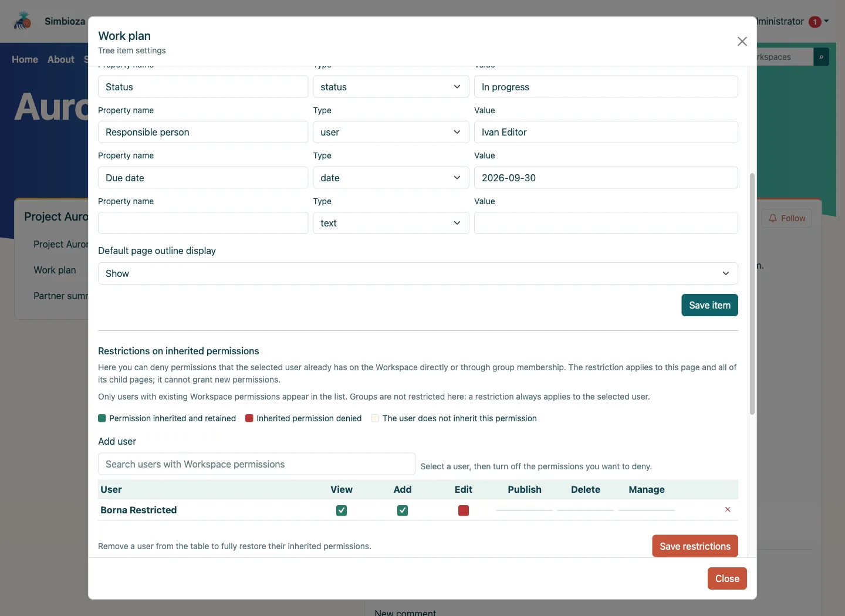Uncheck Add permission for Borna Restricted

pos(403,510)
